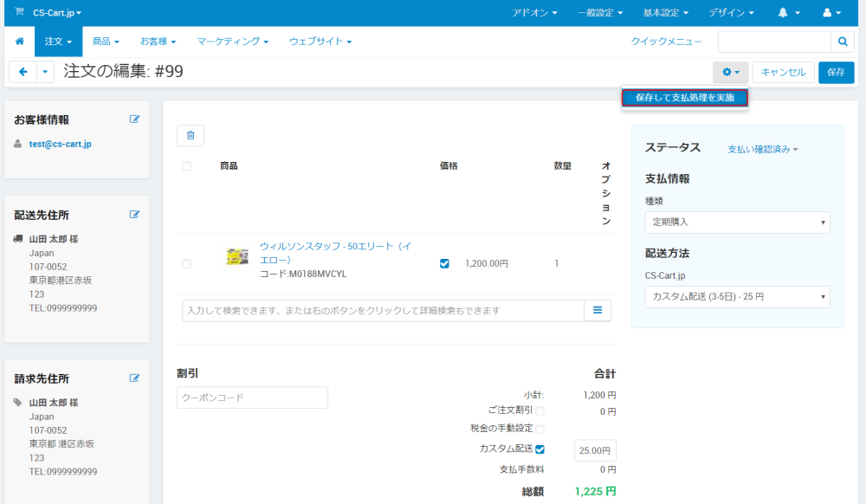Open the 商品 menu
Viewport: 866px width, 504px height.
tap(106, 42)
